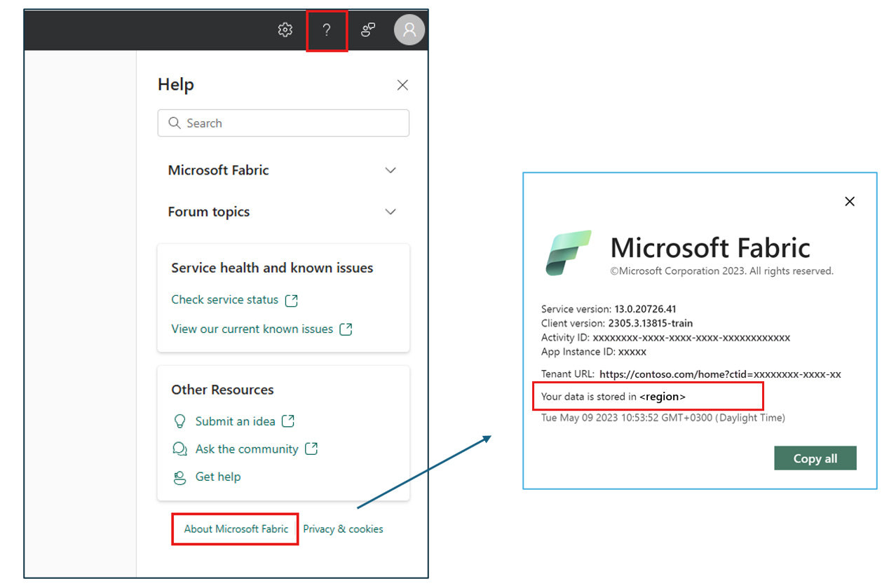889x588 pixels.
Task: Click external-link icon beside Submit an idea
Action: pos(288,421)
